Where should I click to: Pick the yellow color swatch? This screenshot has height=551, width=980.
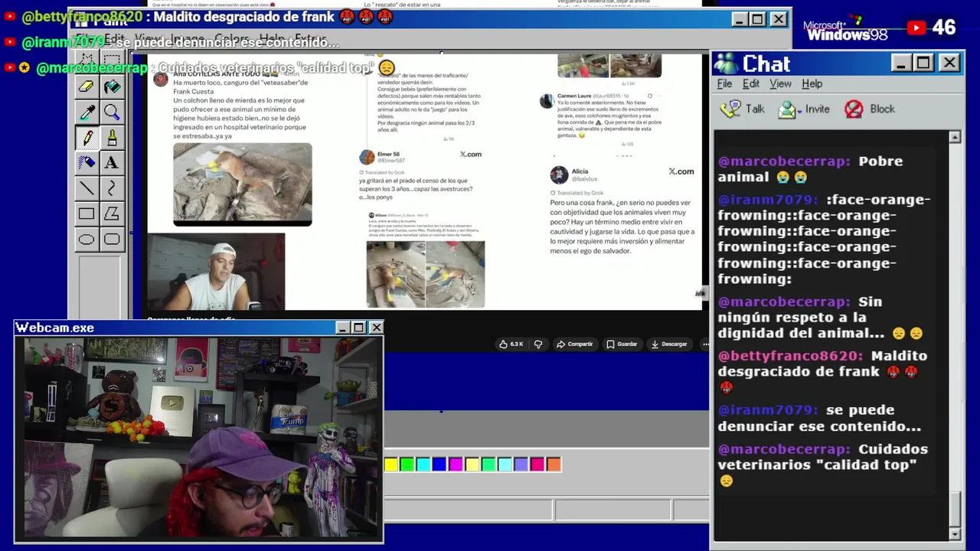pos(391,465)
